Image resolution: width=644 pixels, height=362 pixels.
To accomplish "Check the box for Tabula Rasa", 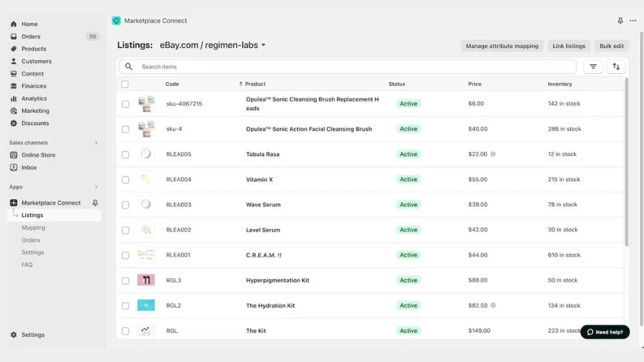I will pos(125,155).
